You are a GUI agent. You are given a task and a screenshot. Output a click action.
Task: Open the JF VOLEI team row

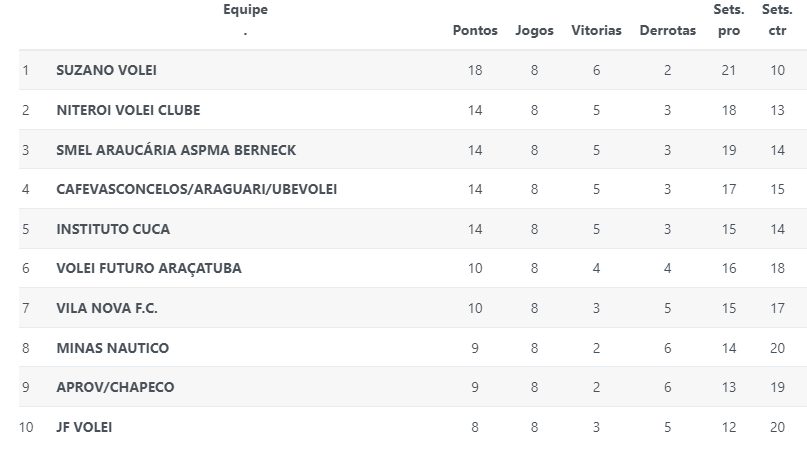84,427
